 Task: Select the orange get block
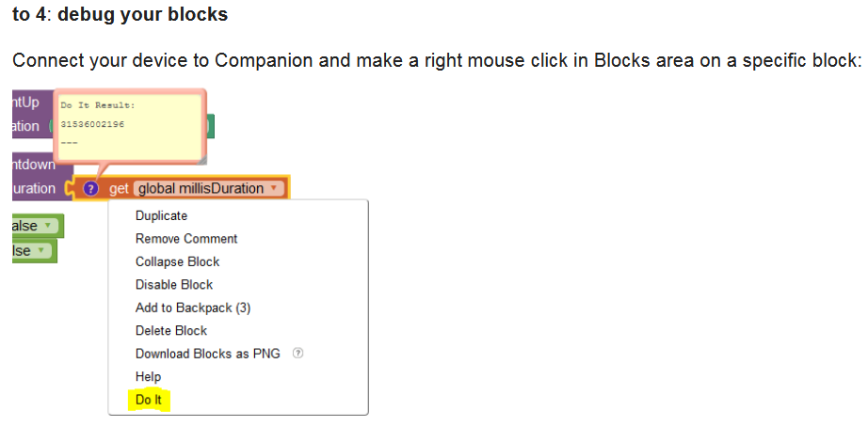(177, 189)
